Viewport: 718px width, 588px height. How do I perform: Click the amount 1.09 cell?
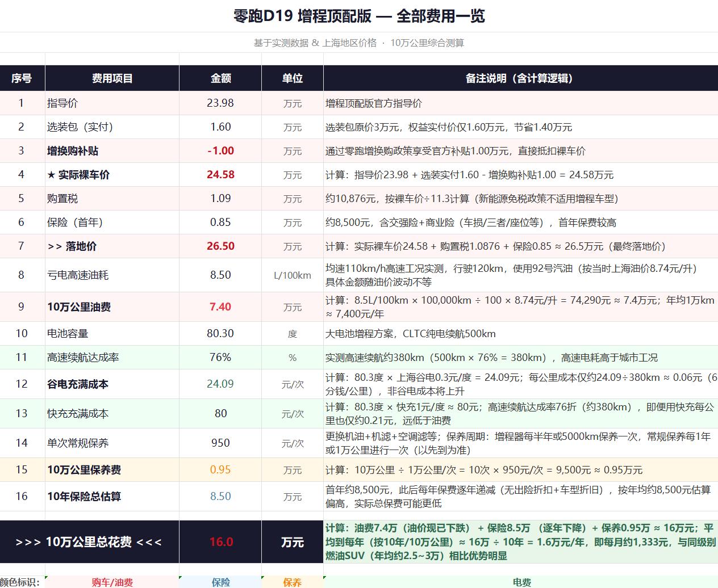click(x=220, y=199)
